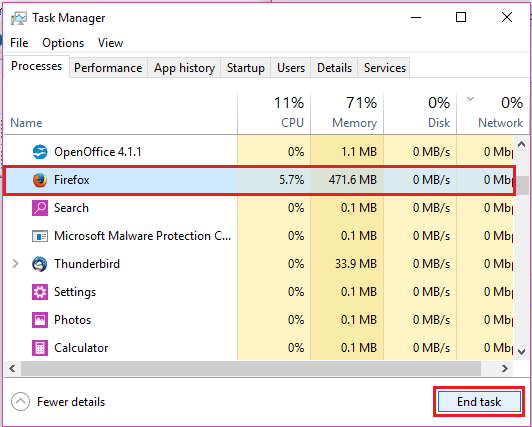Click the vertical scrollbar down arrow
532x427 pixels.
(x=521, y=352)
